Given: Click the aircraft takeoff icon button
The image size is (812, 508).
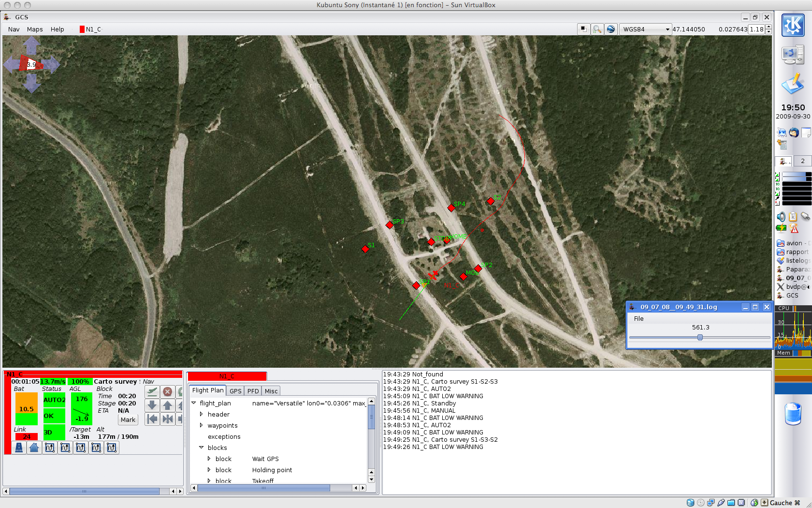Looking at the screenshot, I should pos(152,391).
